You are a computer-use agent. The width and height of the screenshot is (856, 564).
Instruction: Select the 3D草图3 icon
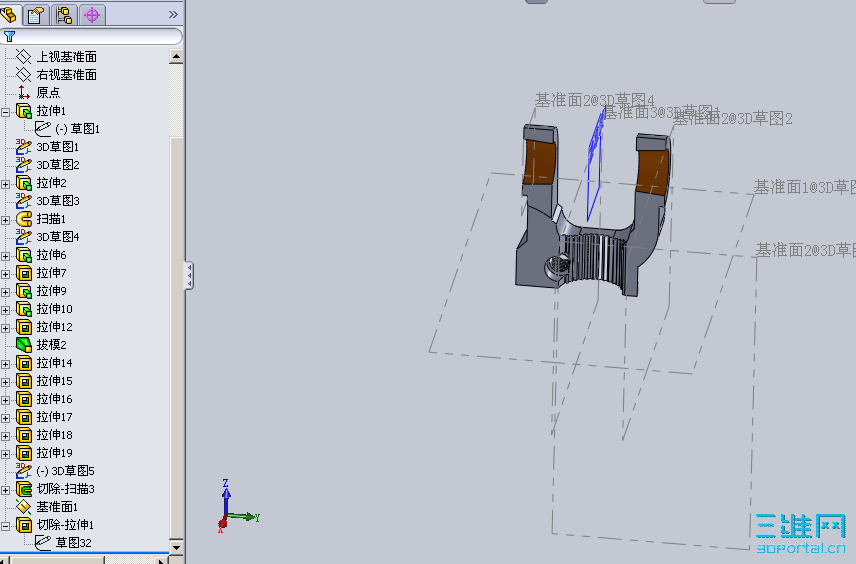(x=23, y=201)
